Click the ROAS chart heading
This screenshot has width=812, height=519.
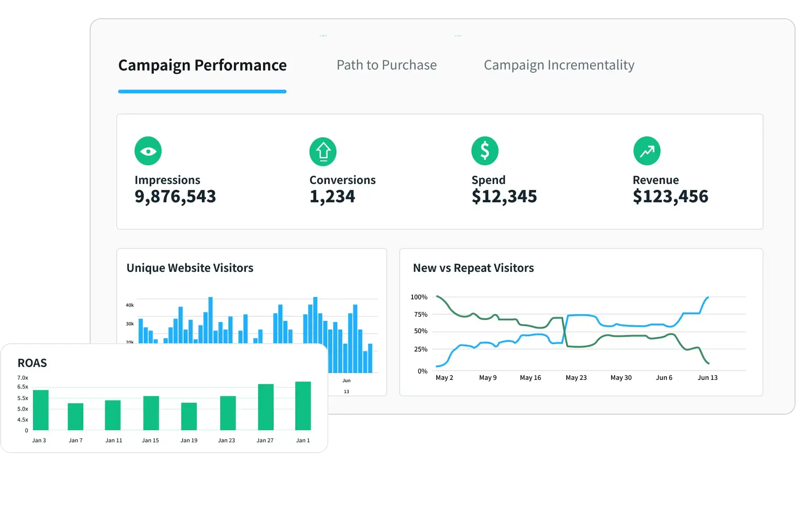point(32,363)
